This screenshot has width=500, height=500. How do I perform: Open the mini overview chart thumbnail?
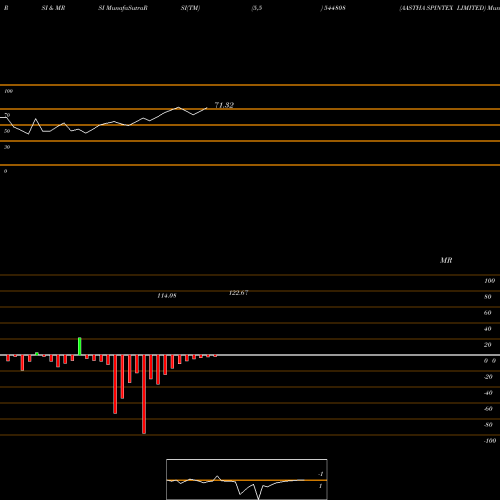[247, 479]
